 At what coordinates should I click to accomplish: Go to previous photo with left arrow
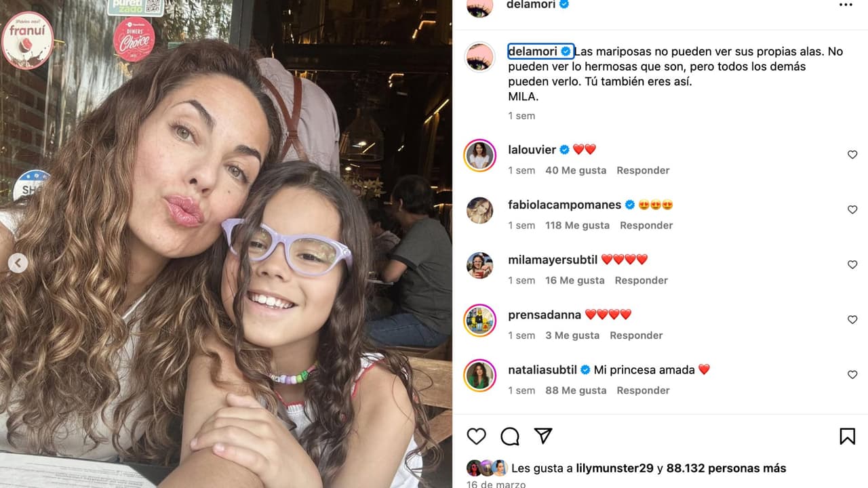(18, 263)
